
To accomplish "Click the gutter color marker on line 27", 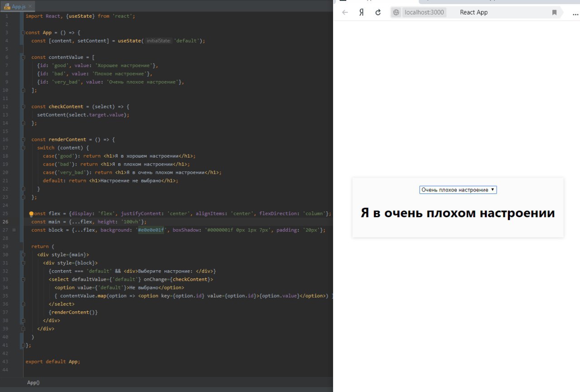I will pos(14,230).
